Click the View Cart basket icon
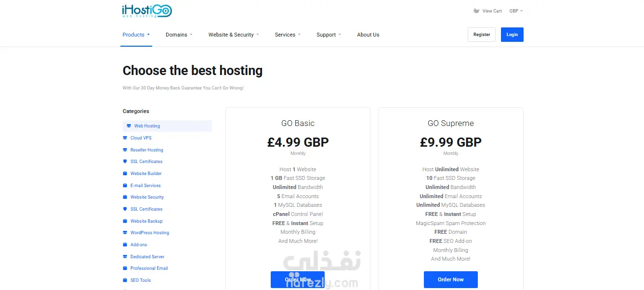 (x=476, y=11)
